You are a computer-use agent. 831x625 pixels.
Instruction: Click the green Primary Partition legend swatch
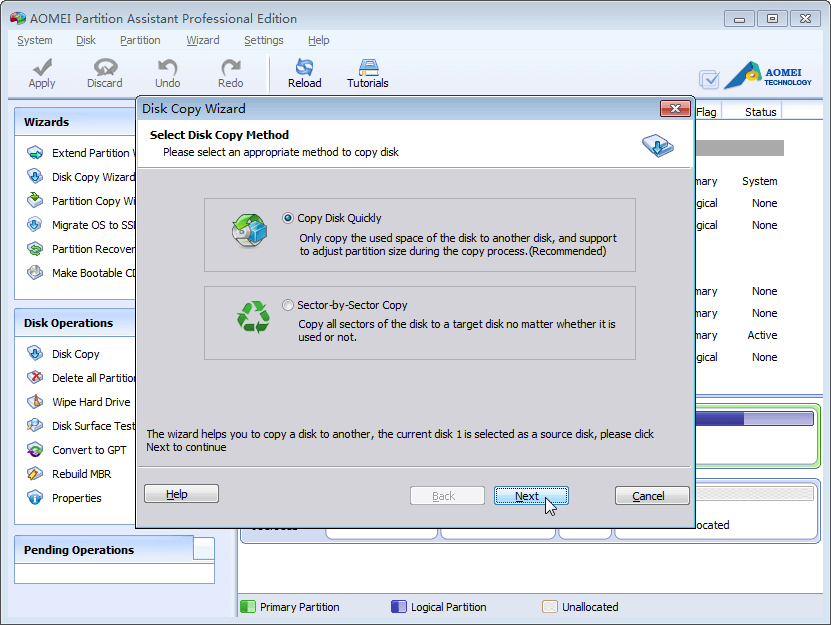(x=248, y=607)
